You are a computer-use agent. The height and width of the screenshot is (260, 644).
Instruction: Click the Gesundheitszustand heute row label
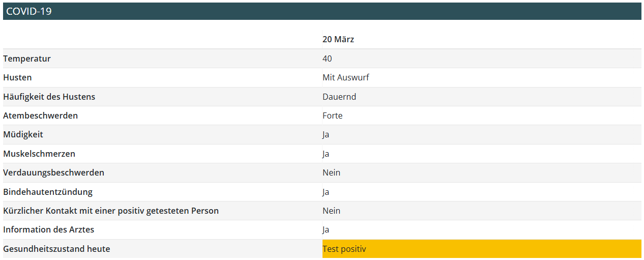(56, 249)
